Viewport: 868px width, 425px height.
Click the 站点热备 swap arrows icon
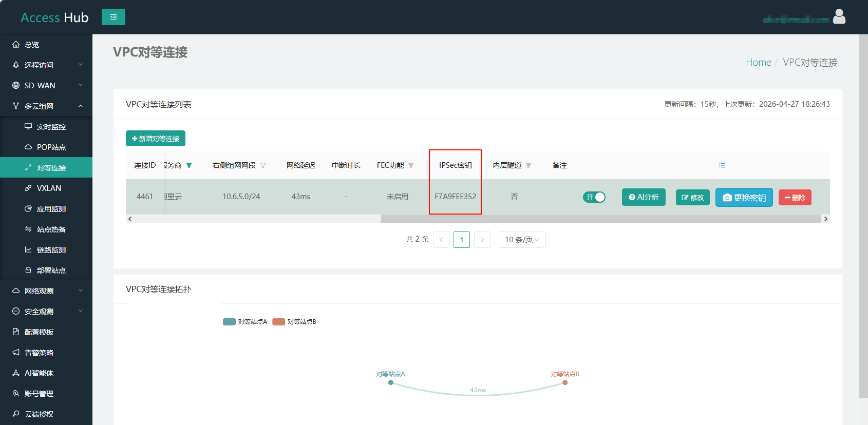pos(28,229)
